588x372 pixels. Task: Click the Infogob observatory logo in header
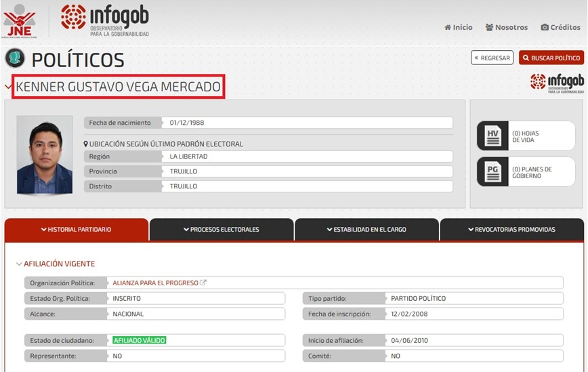pos(105,21)
